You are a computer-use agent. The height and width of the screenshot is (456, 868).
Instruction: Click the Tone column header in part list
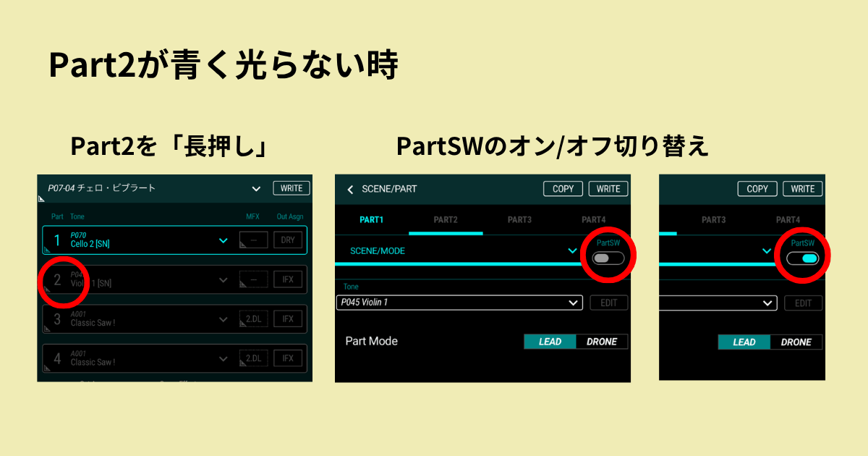(x=77, y=216)
